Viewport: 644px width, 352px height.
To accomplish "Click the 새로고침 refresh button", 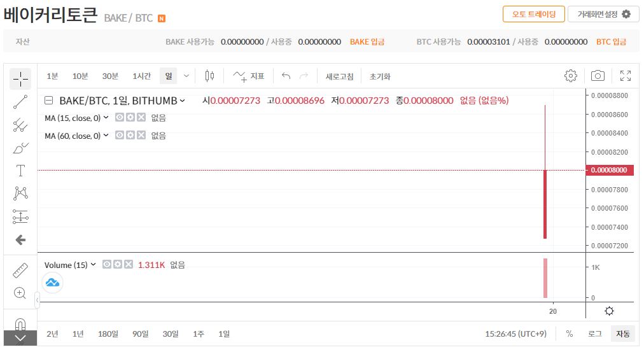I will [x=340, y=76].
